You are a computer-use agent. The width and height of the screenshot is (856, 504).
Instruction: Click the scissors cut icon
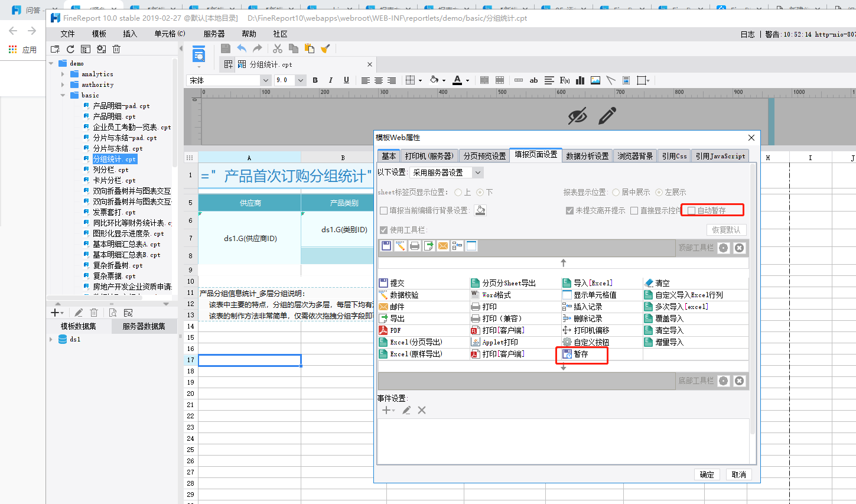tap(278, 48)
